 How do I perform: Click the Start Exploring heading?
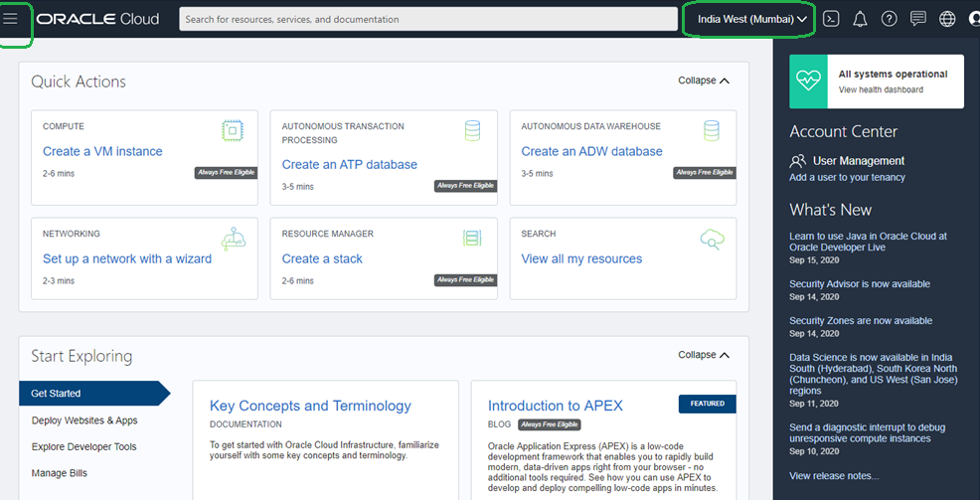(82, 356)
